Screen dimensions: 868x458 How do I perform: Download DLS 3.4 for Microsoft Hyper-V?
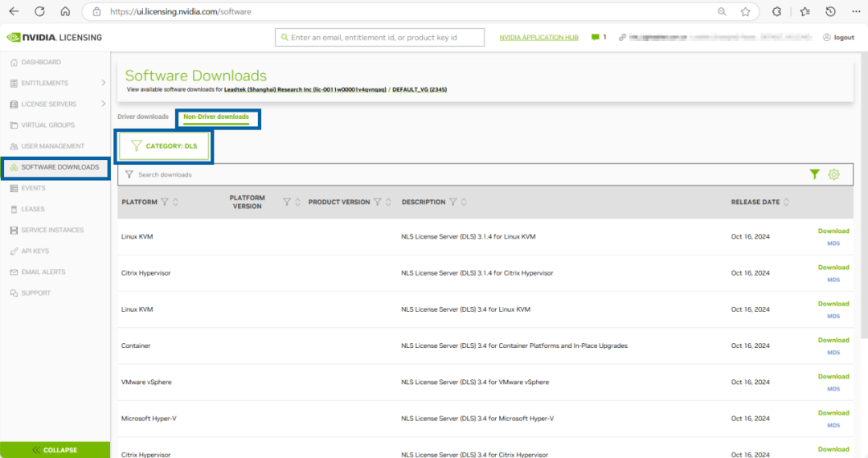(x=833, y=413)
